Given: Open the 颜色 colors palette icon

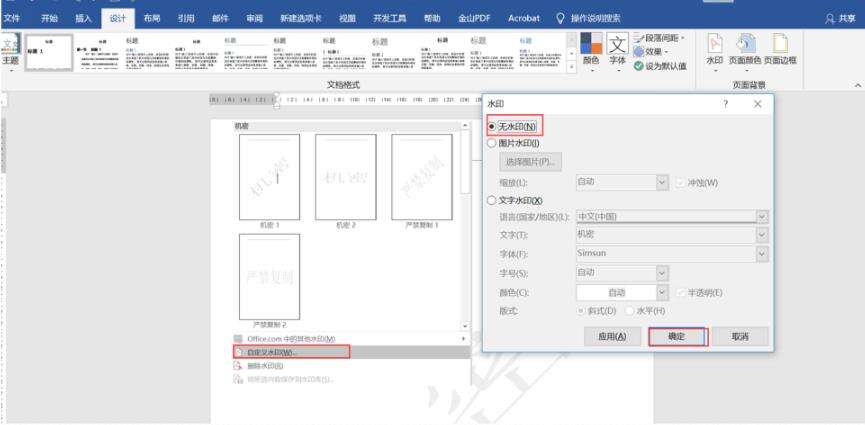Looking at the screenshot, I should pos(591,43).
